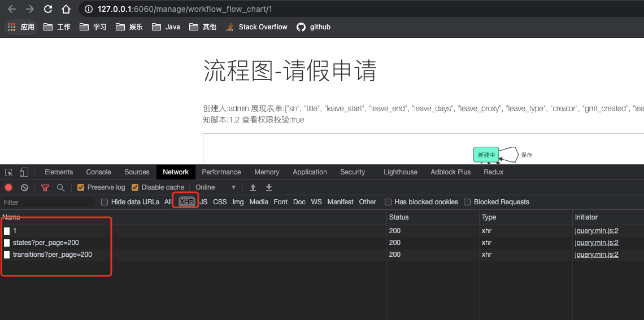Open jquery.min.js:2 initiator for transitions request
The image size is (644, 320).
597,255
